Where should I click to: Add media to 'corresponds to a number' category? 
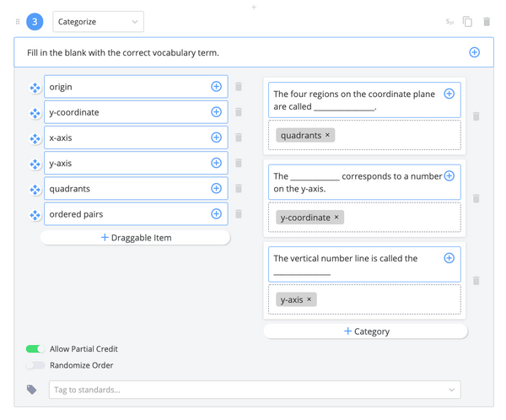point(449,176)
